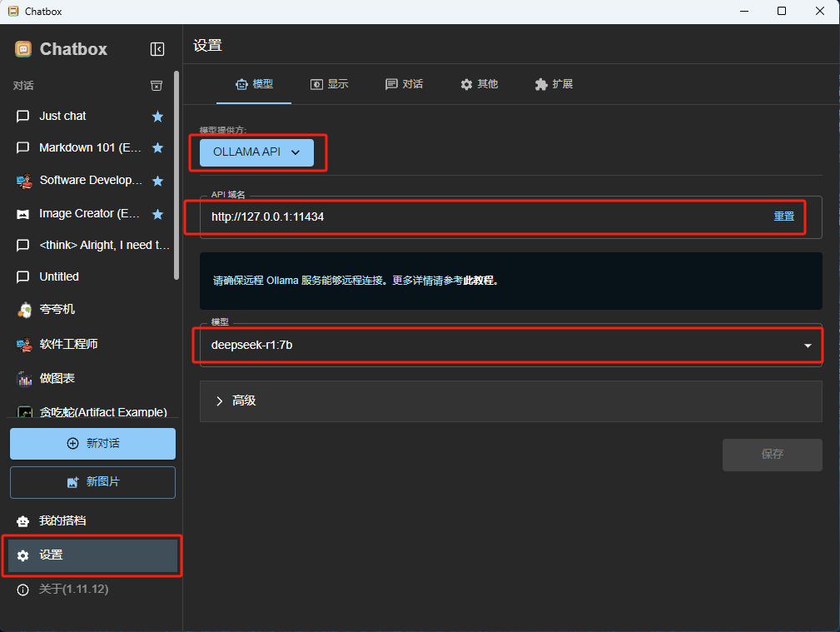The height and width of the screenshot is (632, 840).
Task: Open the Just chat conversation
Action: pyautogui.click(x=90, y=117)
